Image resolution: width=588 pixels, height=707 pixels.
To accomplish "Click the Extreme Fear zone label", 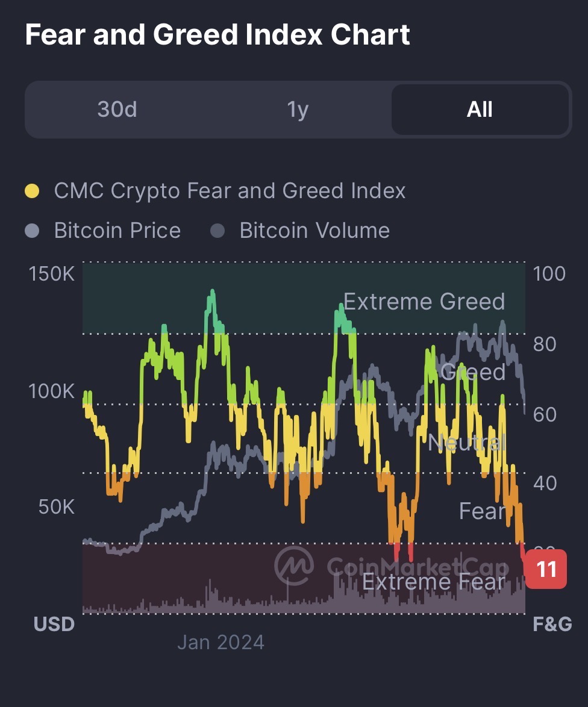I will pos(433,582).
